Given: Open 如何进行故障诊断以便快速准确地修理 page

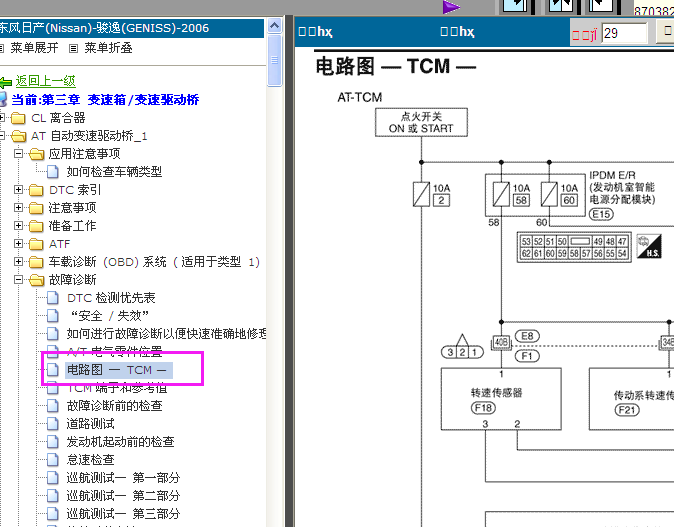Looking at the screenshot, I should [167, 334].
